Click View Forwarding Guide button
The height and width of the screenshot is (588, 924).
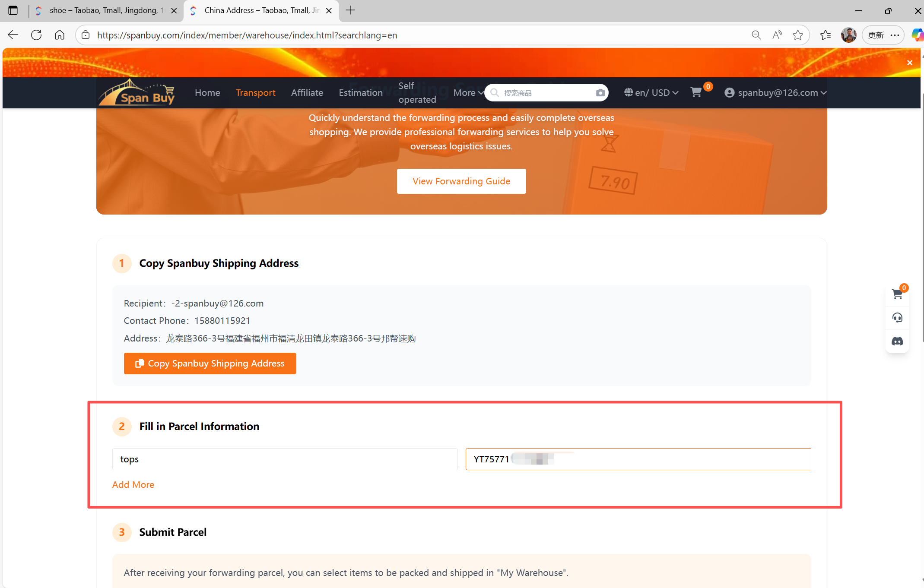tap(461, 181)
